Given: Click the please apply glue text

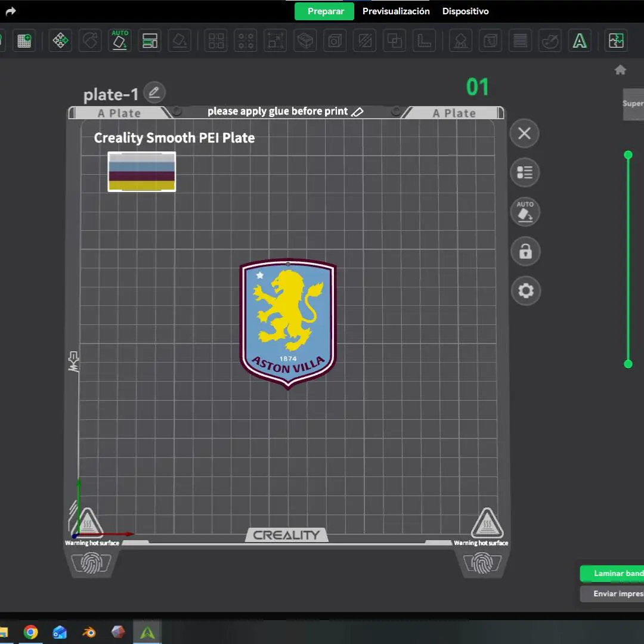Looking at the screenshot, I should tap(277, 112).
